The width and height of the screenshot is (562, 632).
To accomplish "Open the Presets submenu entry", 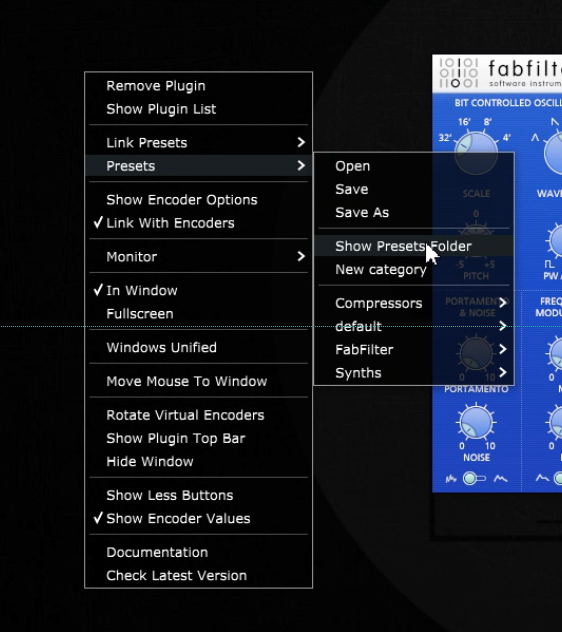I will (198, 166).
